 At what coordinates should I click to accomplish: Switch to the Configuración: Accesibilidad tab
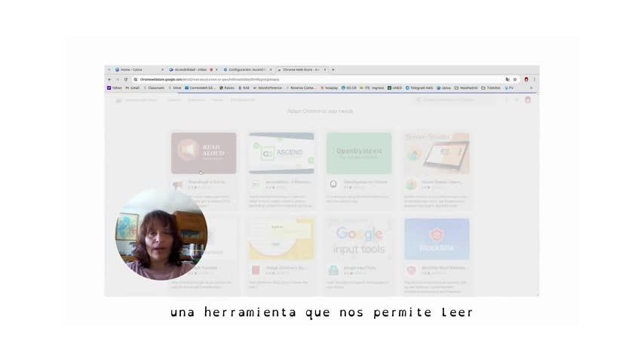tap(246, 70)
